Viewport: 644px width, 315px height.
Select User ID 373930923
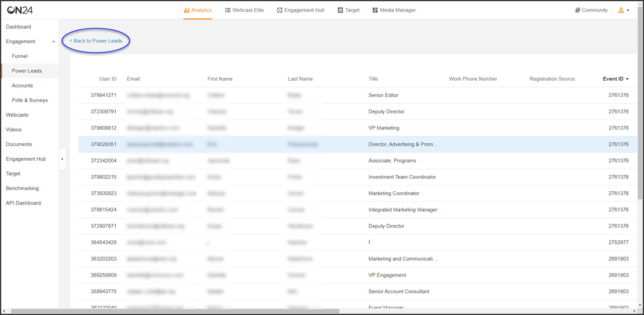tap(104, 193)
